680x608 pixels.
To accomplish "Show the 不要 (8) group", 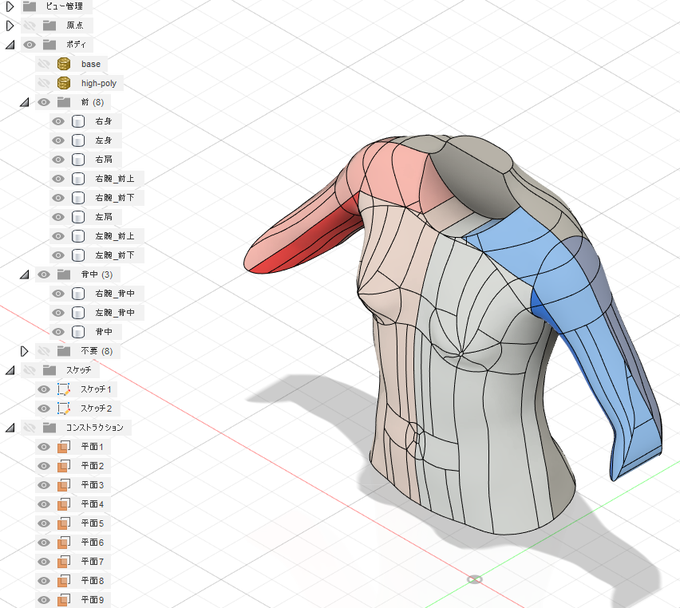I will [44, 351].
